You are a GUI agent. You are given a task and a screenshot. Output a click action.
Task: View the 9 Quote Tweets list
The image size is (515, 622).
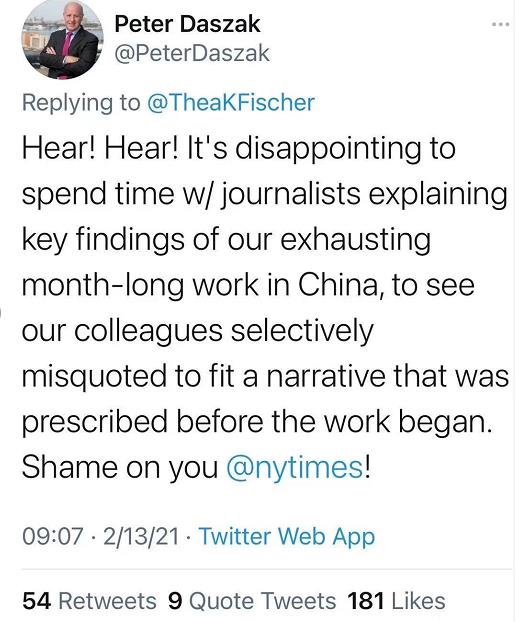click(252, 601)
